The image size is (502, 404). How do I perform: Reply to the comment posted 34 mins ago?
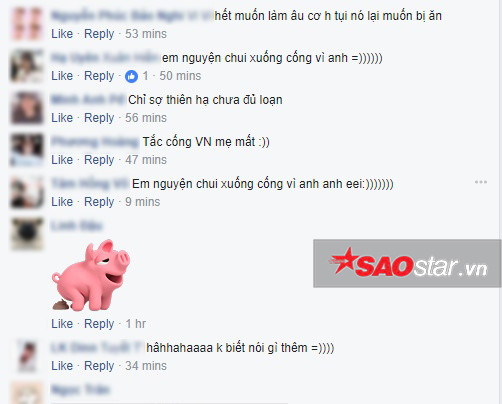[99, 366]
